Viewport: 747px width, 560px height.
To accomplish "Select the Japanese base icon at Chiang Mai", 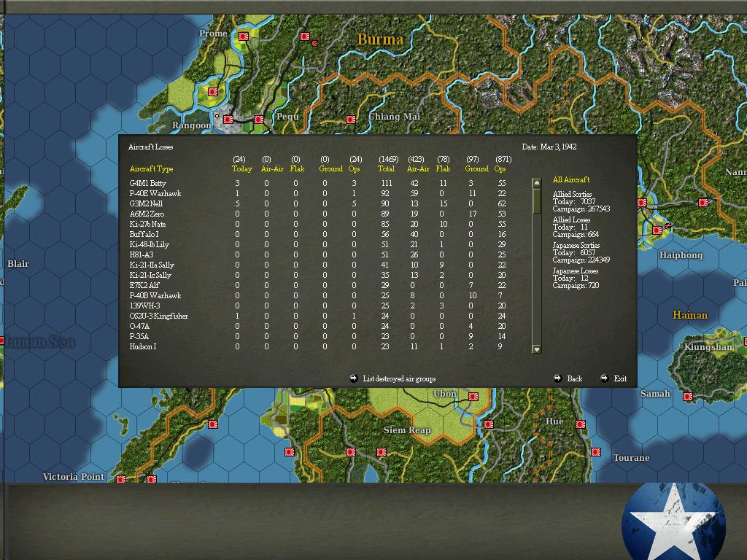I will [x=351, y=120].
